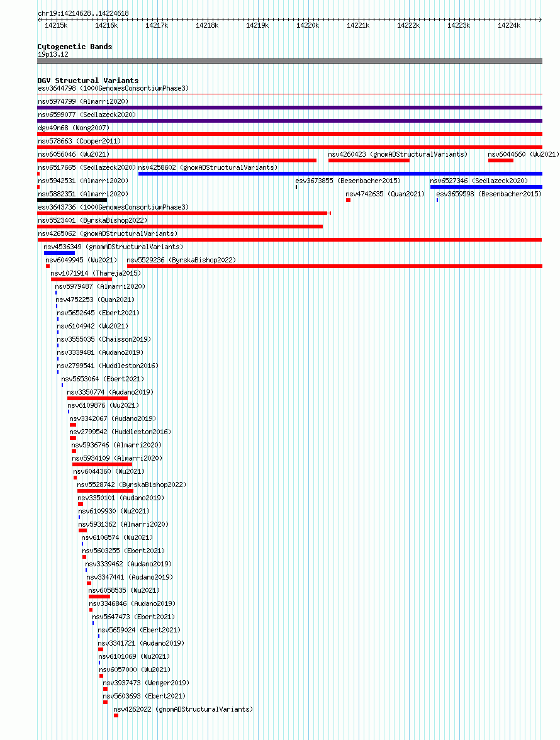This screenshot has height=740, width=560.
Task: Click esv3673855 (Besenbacher2015) label
Action: (348, 181)
